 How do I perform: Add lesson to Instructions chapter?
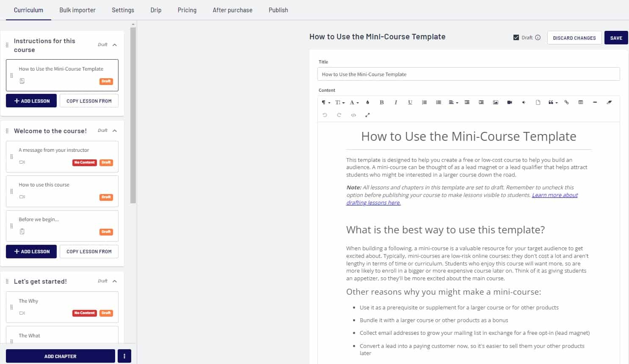click(x=31, y=101)
